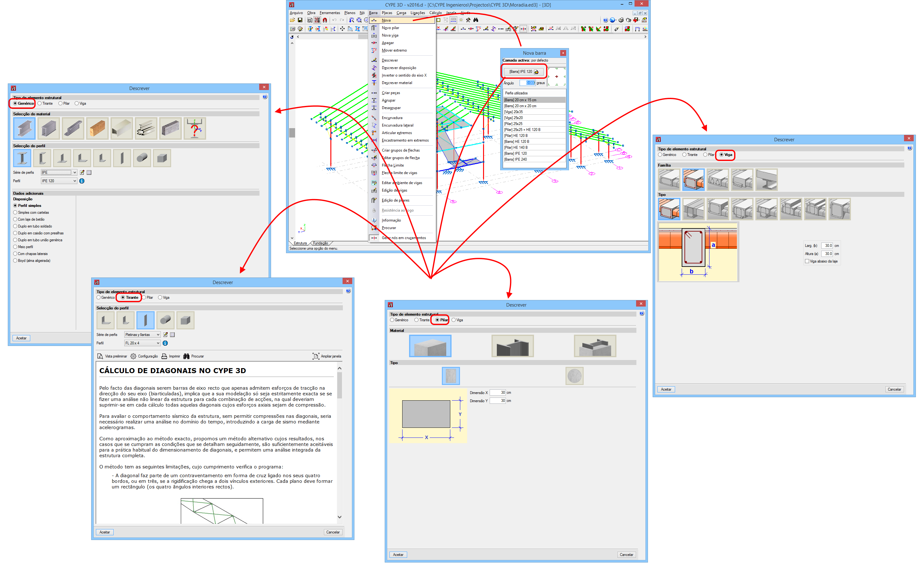Screen dimensions: 924x575
Task: Select the steel column material thumbnail
Action: (512, 346)
